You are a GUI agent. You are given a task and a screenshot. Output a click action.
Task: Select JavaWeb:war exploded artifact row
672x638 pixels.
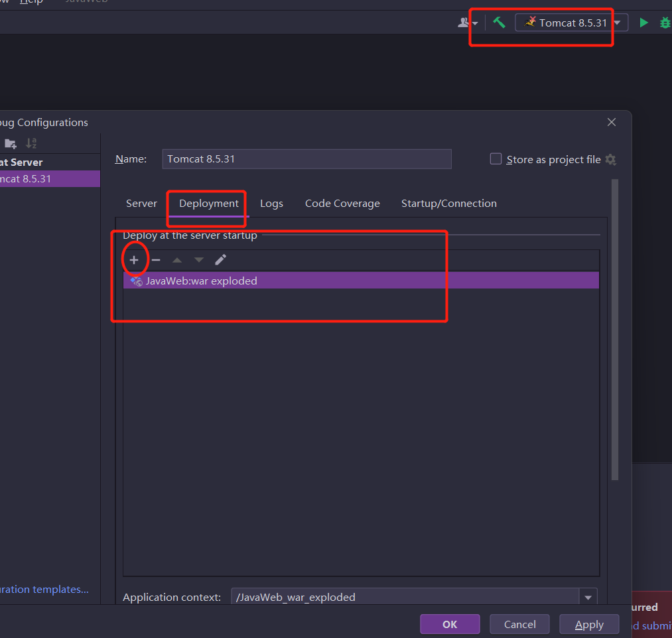361,281
